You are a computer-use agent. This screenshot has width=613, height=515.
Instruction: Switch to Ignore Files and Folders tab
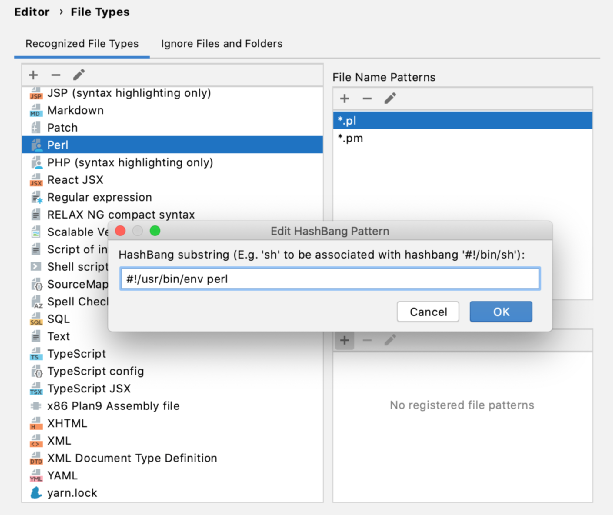point(221,44)
